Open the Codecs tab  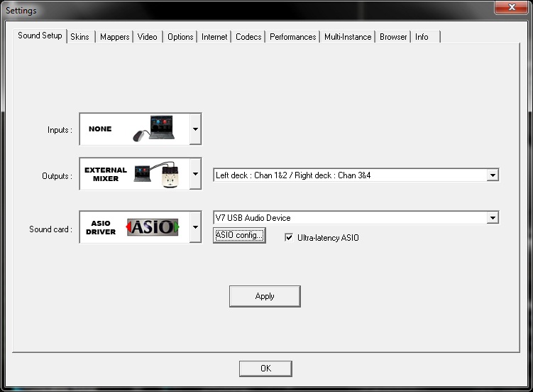click(x=248, y=37)
